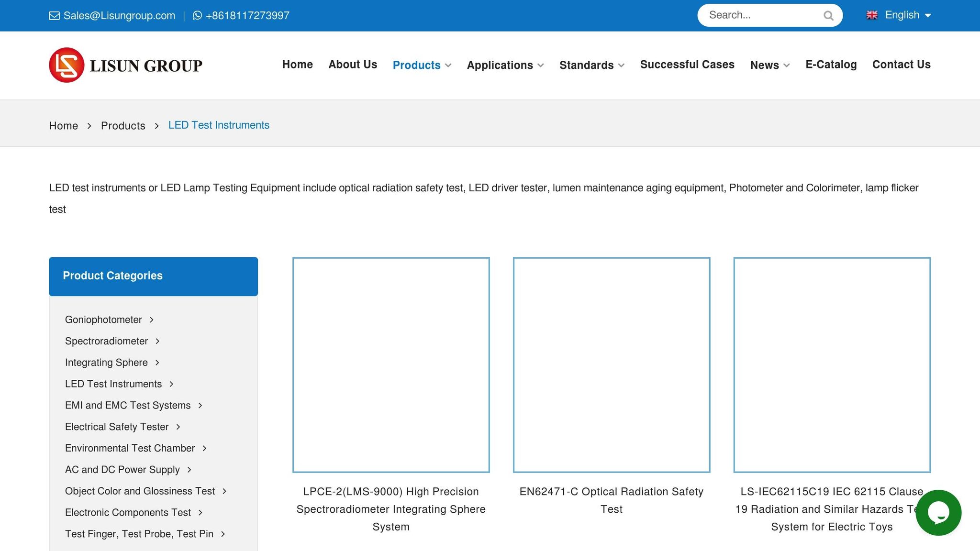Click the UK flag language icon
The image size is (980, 551).
pos(872,15)
